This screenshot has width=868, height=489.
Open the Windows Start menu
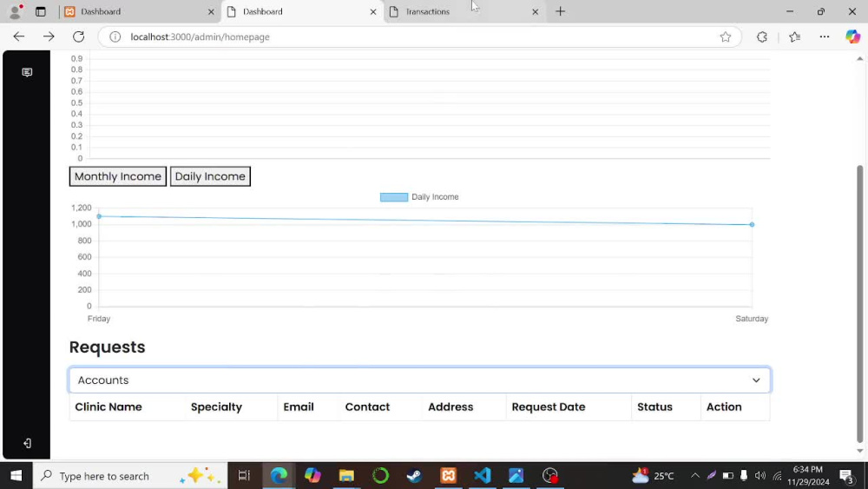[16, 476]
